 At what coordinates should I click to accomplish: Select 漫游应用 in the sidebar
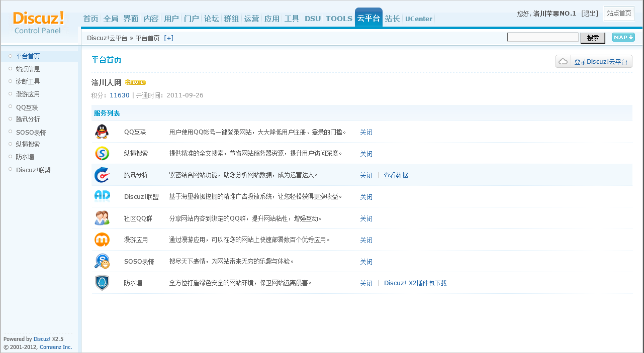click(x=28, y=94)
